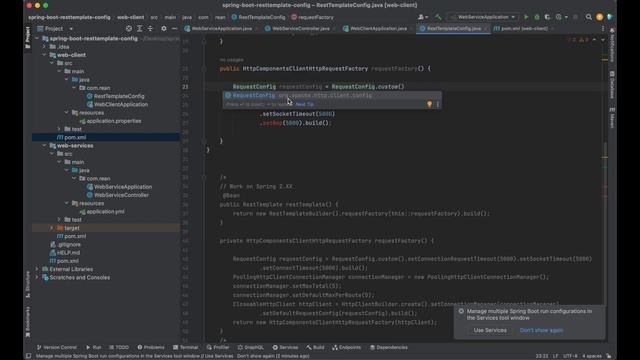
Task: Click Expand All in Project panel header
Action: pos(140,29)
